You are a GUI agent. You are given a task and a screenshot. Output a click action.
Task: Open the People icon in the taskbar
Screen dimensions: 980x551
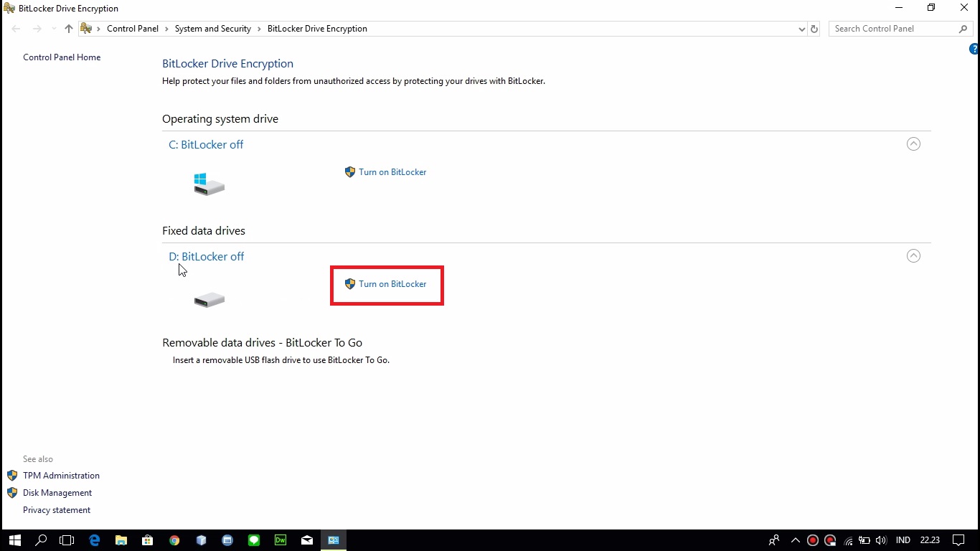pyautogui.click(x=774, y=540)
